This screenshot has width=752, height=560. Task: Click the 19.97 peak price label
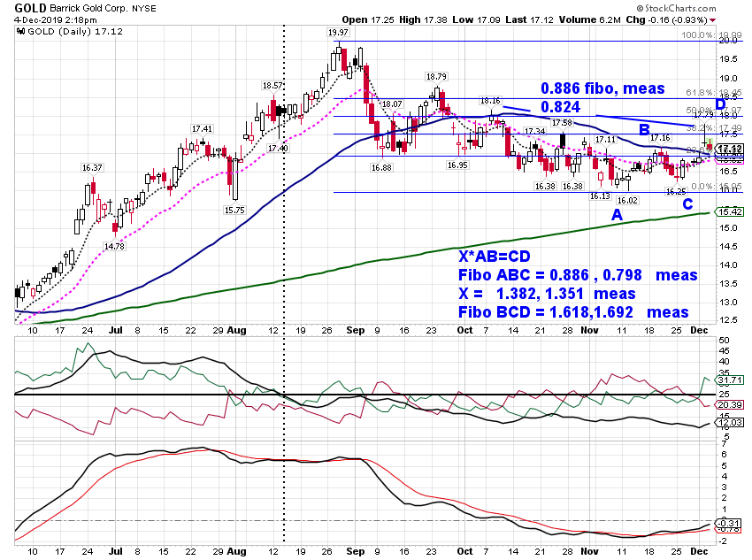pos(338,33)
